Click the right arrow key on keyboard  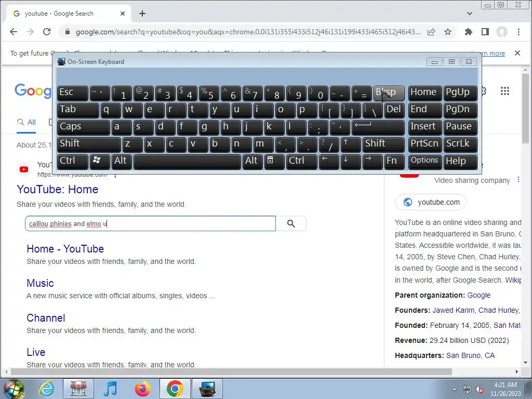coord(373,162)
